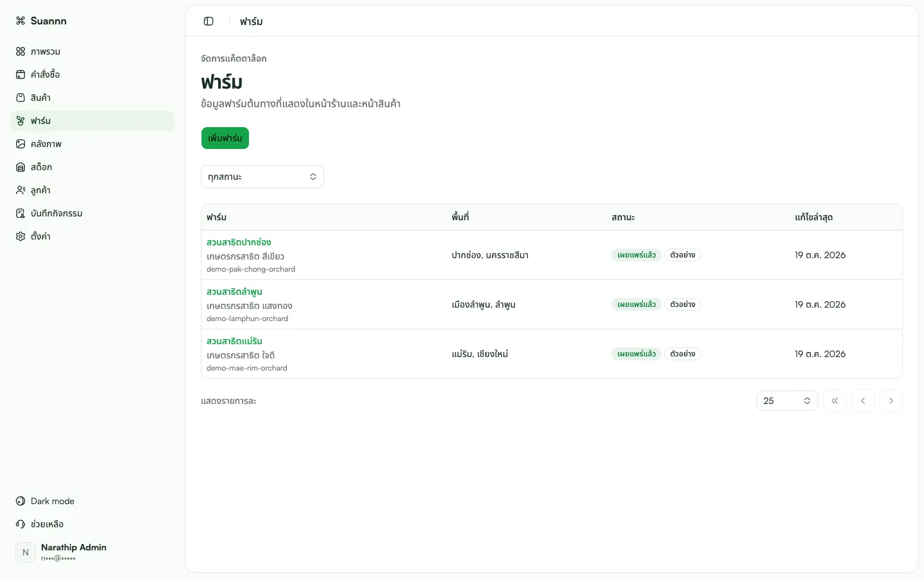The height and width of the screenshot is (578, 924).
Task: Open the สวนสาธิตปากช่อง farm link
Action: pyautogui.click(x=239, y=242)
